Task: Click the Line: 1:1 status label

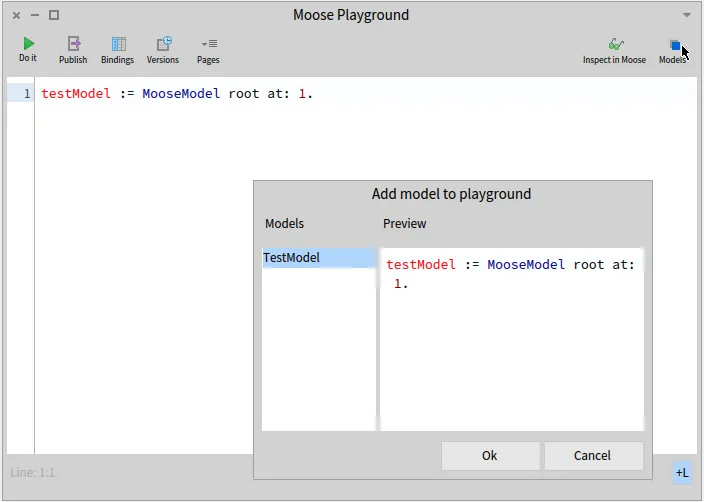Action: point(32,472)
